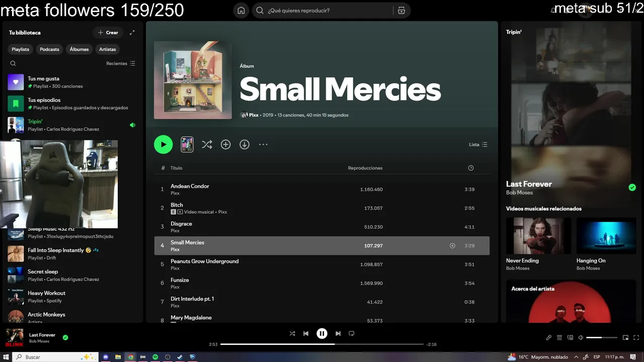Click the library search magnifier icon

13,63
